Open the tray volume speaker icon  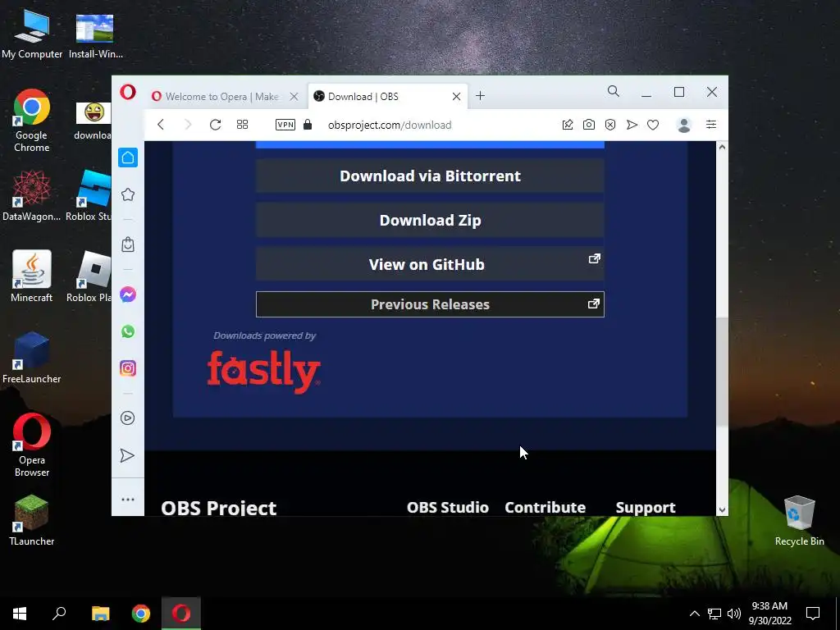[x=734, y=614]
